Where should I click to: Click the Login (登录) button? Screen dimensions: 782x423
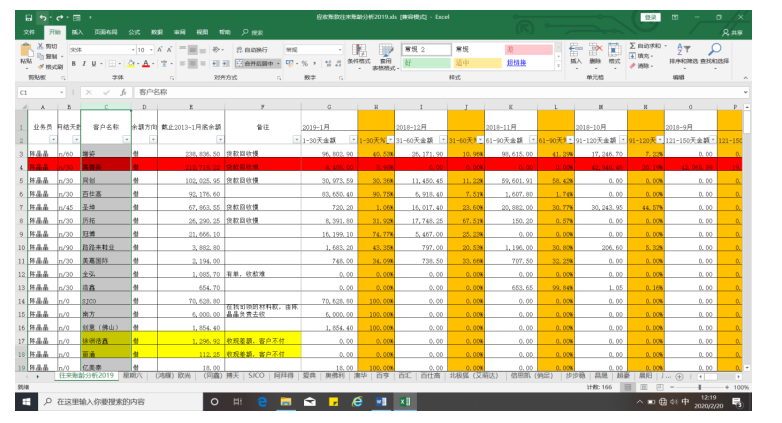tap(650, 17)
